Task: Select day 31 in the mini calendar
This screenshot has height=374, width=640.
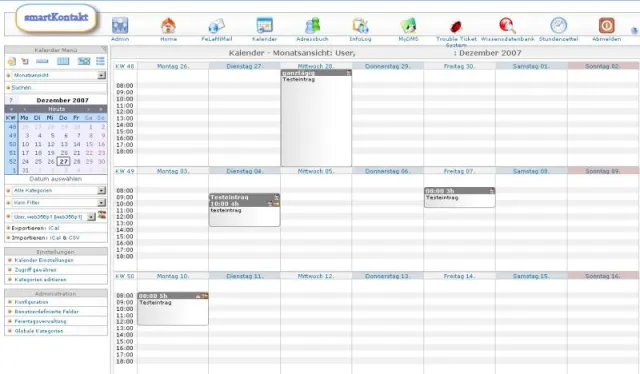Action: pyautogui.click(x=25, y=170)
